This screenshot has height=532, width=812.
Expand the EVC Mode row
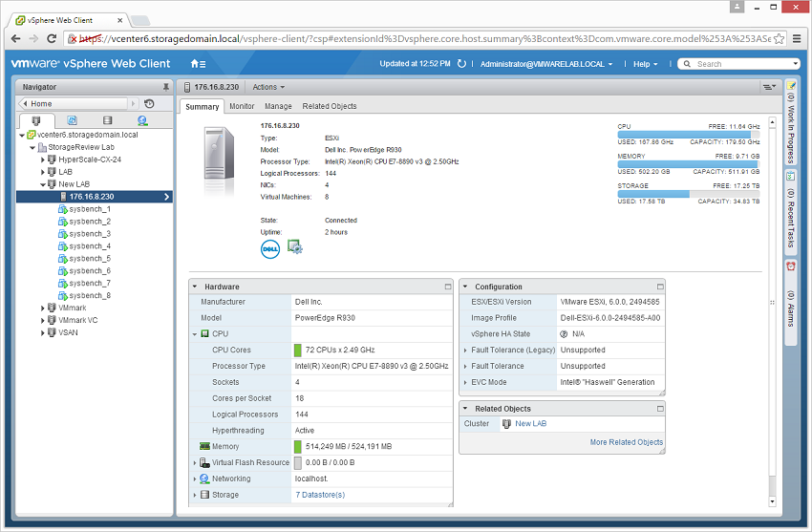(465, 382)
